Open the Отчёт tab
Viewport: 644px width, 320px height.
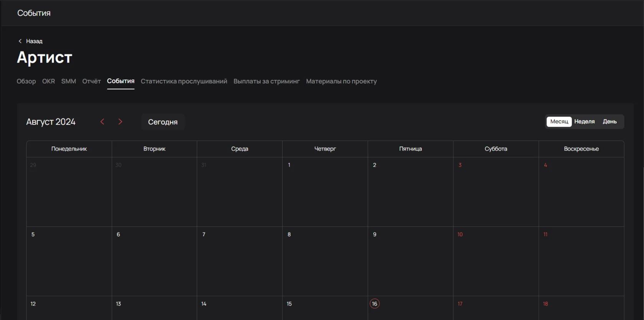pyautogui.click(x=91, y=81)
